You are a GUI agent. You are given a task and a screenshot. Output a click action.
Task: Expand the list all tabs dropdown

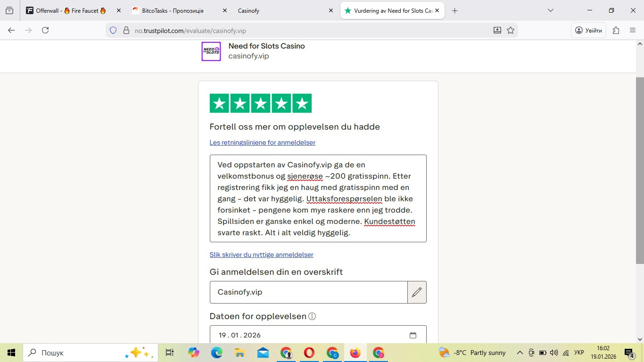(x=550, y=10)
